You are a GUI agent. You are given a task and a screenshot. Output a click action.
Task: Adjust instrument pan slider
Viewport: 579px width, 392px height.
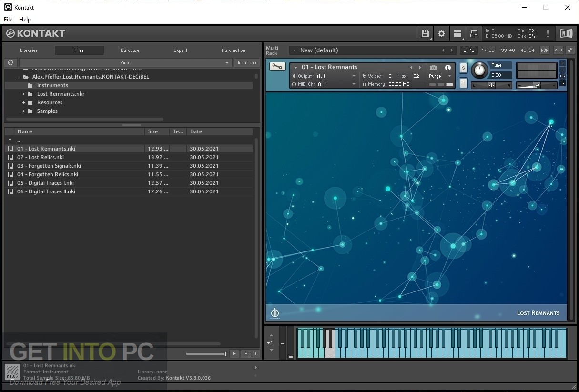point(491,85)
